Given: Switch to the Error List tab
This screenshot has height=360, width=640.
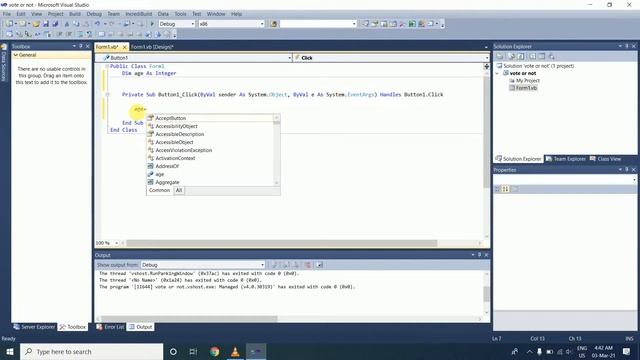Looking at the screenshot, I should pyautogui.click(x=110, y=327).
